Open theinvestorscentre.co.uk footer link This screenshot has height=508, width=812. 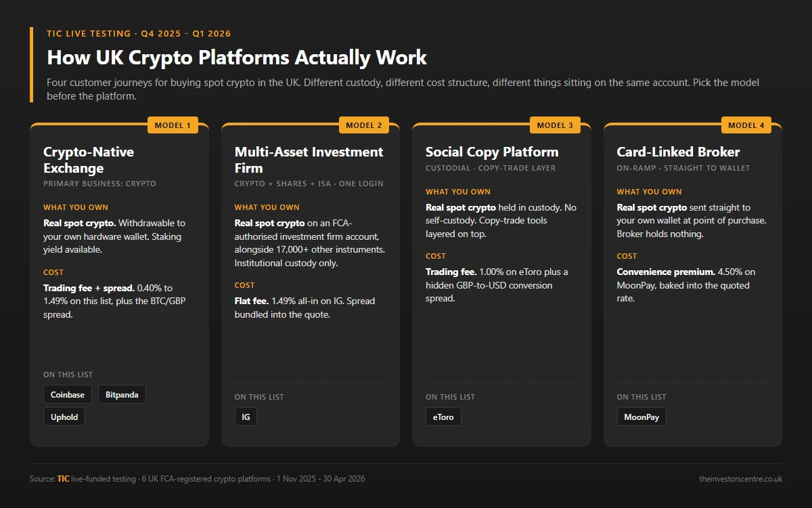741,479
